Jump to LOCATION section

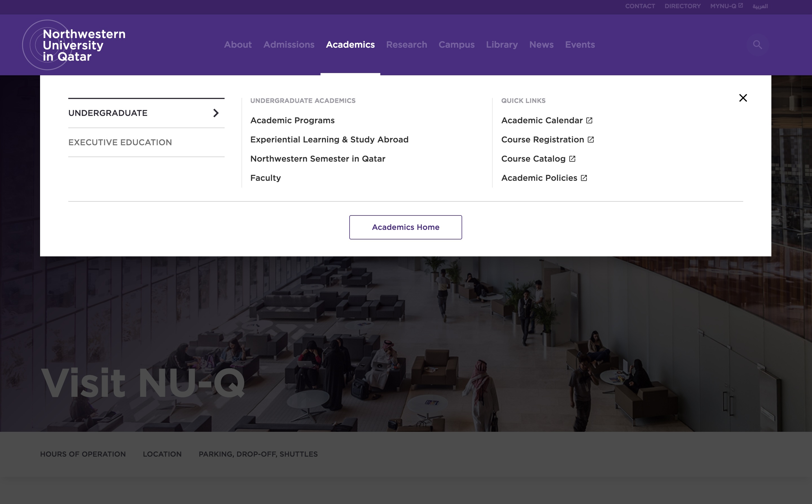point(162,454)
